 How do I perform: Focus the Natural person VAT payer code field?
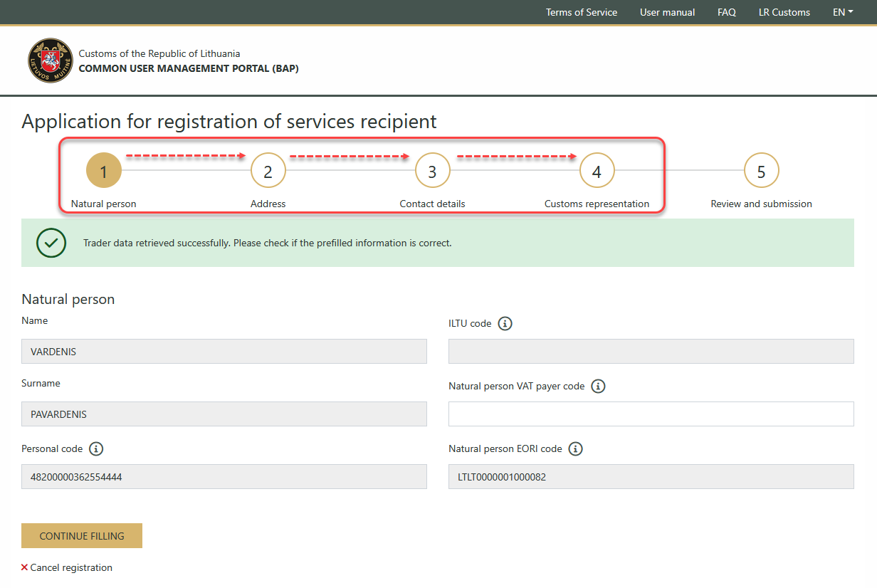651,414
